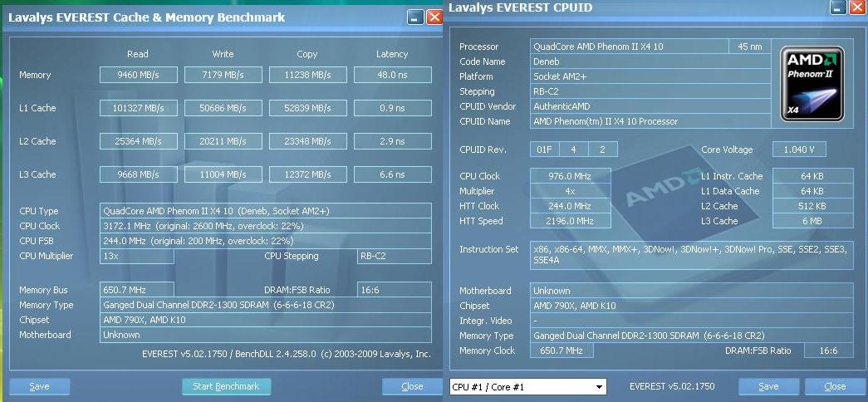Click L1 Instr. Cache 64 KB field
The image size is (868, 402).
click(x=813, y=176)
